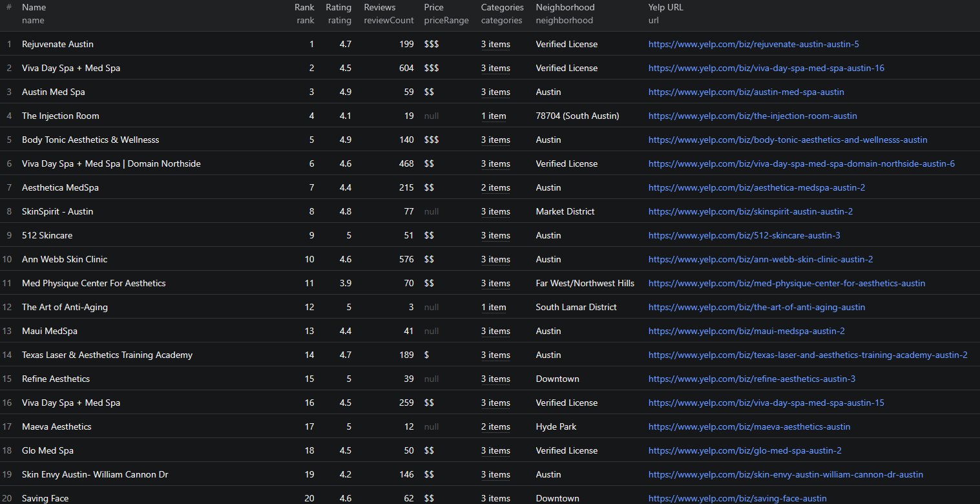
Task: Click the Yelp URL column header
Action: (666, 7)
